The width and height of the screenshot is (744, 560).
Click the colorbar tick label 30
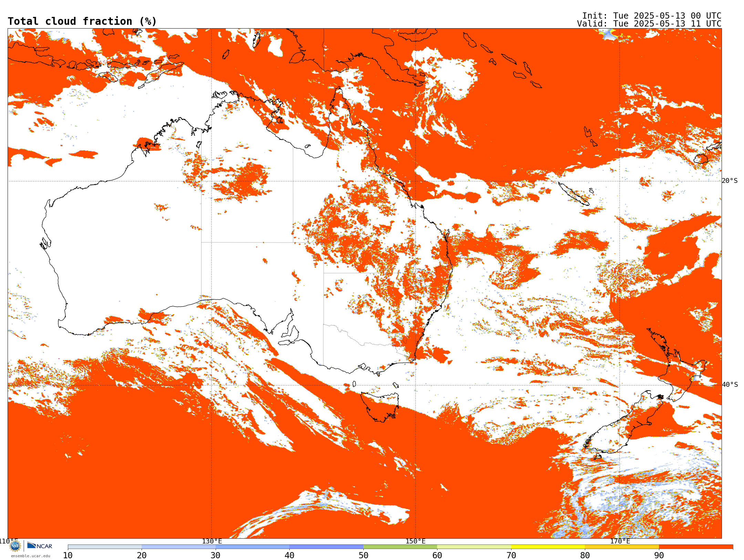pyautogui.click(x=216, y=556)
